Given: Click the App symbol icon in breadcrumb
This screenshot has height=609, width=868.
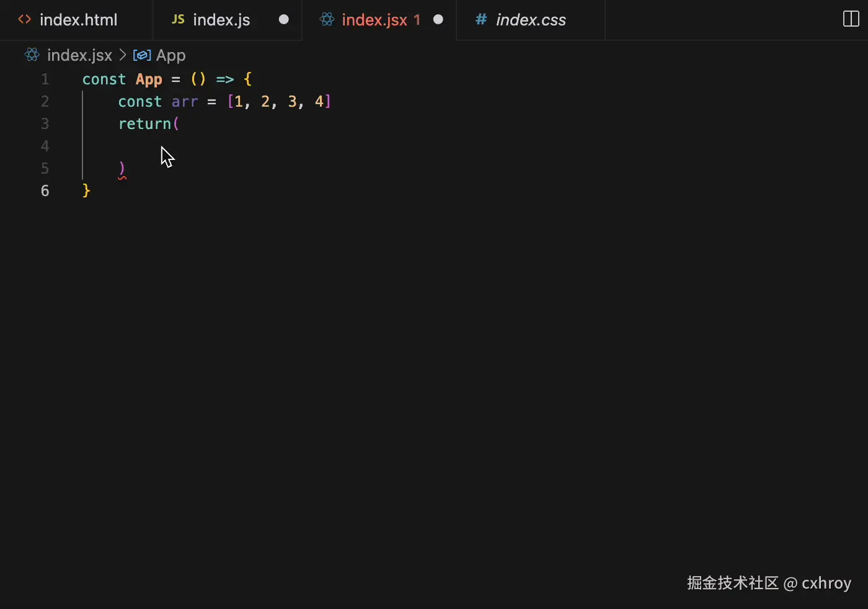Looking at the screenshot, I should point(142,55).
